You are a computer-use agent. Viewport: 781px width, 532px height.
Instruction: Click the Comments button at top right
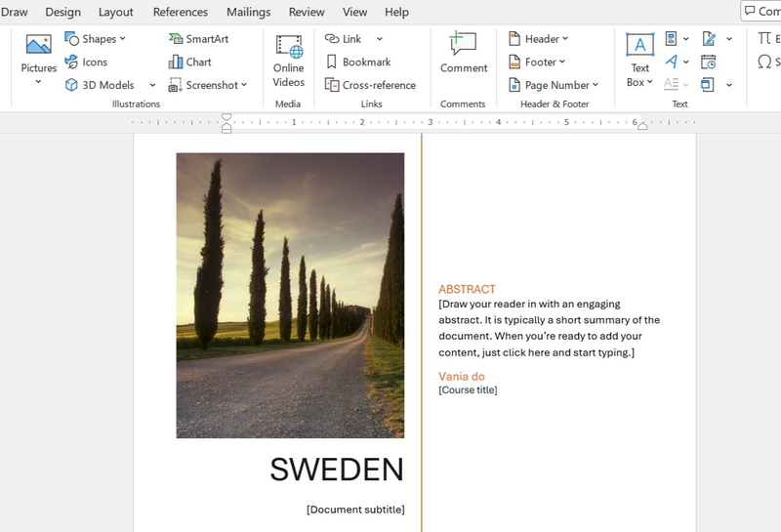(761, 11)
